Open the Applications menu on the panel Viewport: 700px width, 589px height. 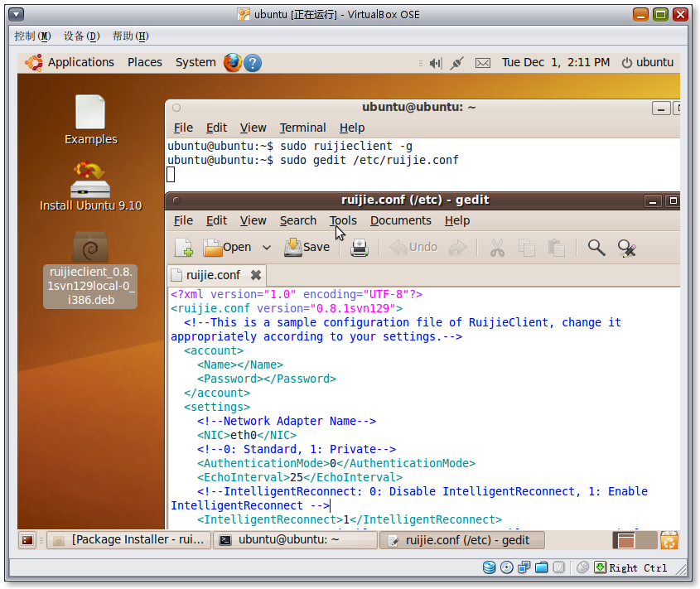click(70, 62)
